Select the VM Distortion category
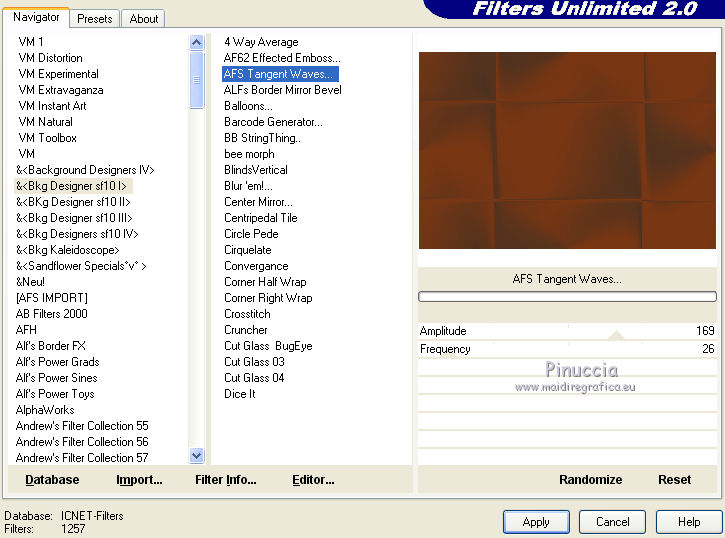This screenshot has width=725, height=538. point(50,58)
